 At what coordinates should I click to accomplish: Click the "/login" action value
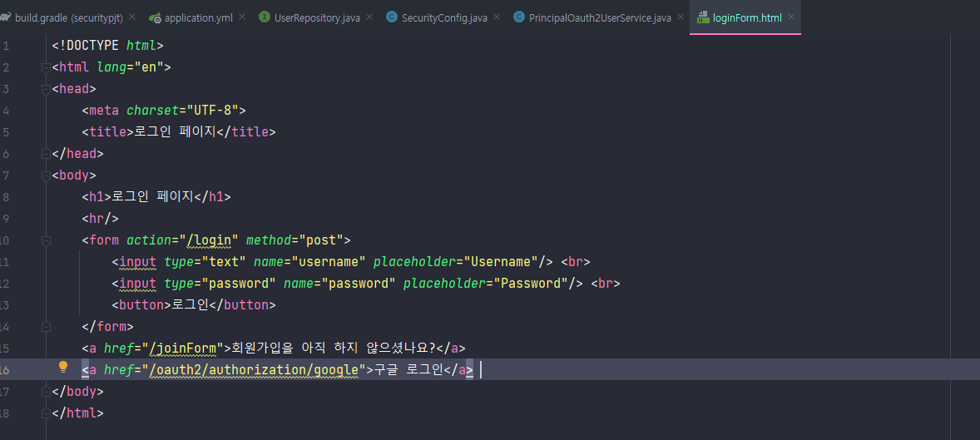[209, 240]
